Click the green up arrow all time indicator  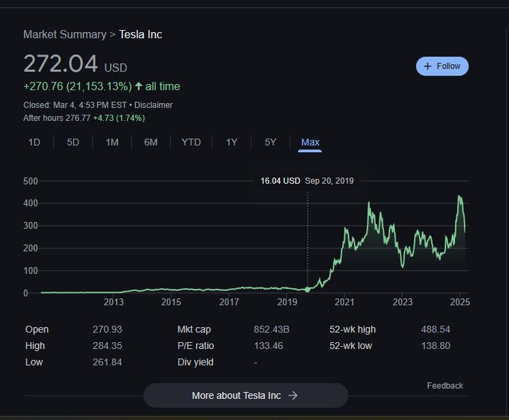[x=139, y=86]
